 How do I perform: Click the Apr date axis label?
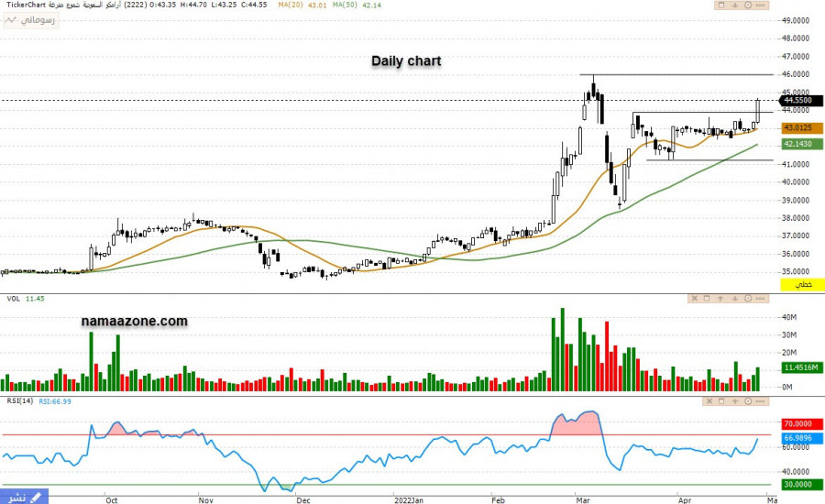pyautogui.click(x=684, y=499)
